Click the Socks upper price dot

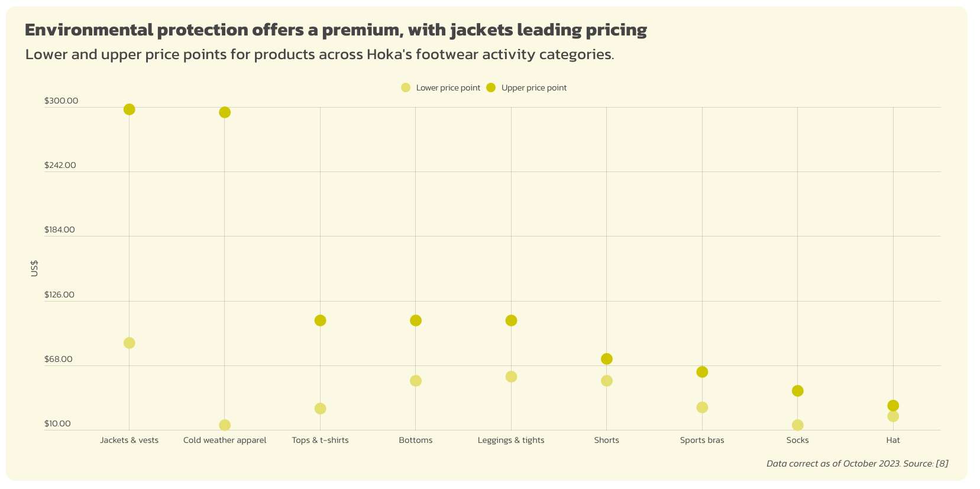[x=797, y=391]
